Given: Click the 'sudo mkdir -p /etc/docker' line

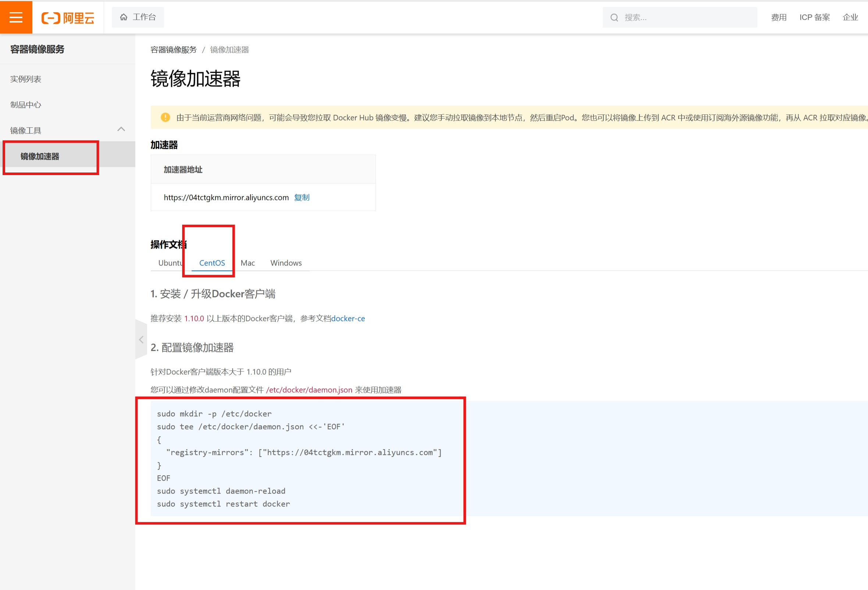Looking at the screenshot, I should pos(214,414).
